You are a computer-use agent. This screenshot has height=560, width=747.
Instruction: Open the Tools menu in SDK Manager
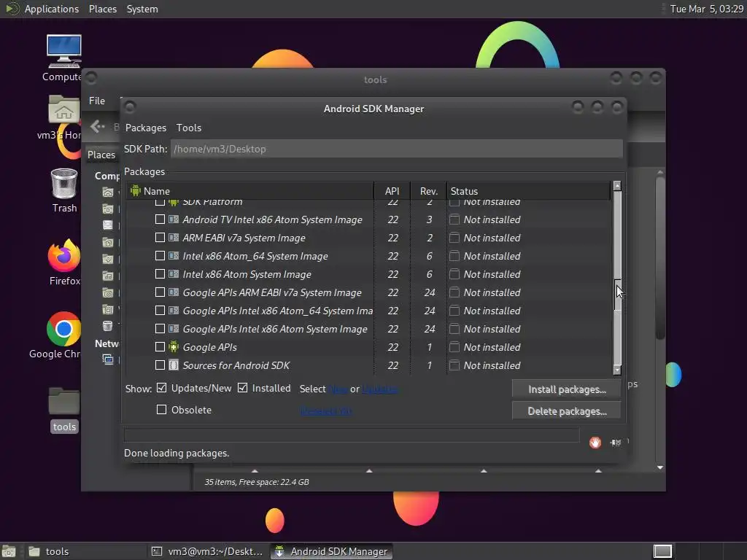(x=189, y=128)
